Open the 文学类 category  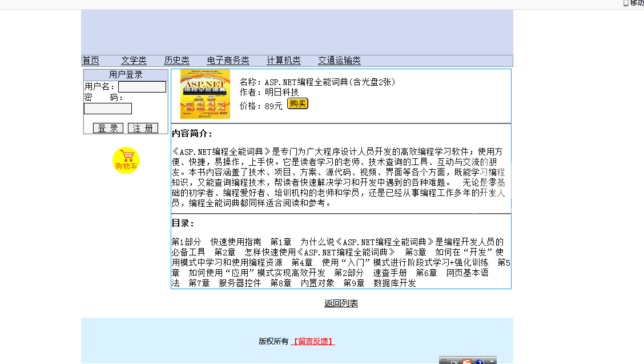(134, 61)
